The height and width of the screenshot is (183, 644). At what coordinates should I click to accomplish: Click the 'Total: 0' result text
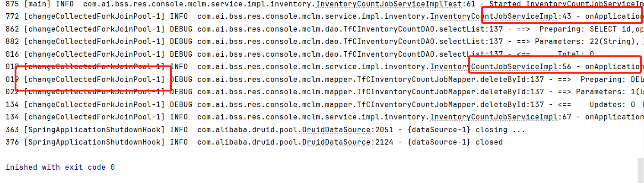pos(576,54)
